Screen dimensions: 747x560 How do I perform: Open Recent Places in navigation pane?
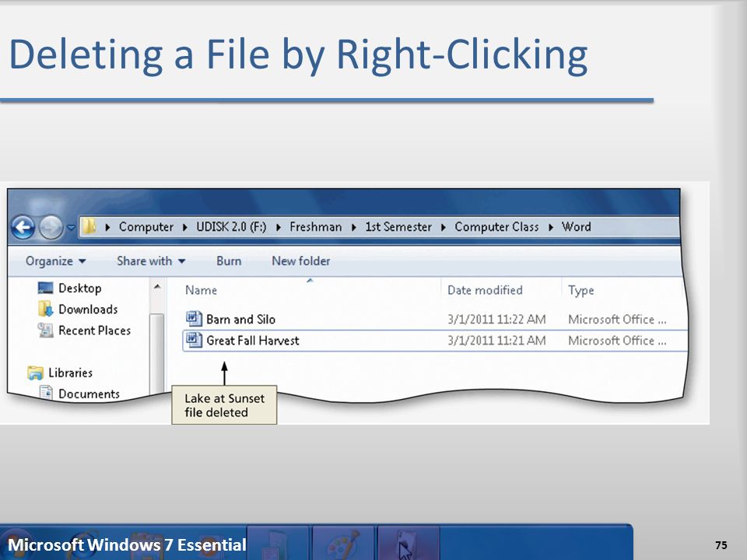pos(94,331)
